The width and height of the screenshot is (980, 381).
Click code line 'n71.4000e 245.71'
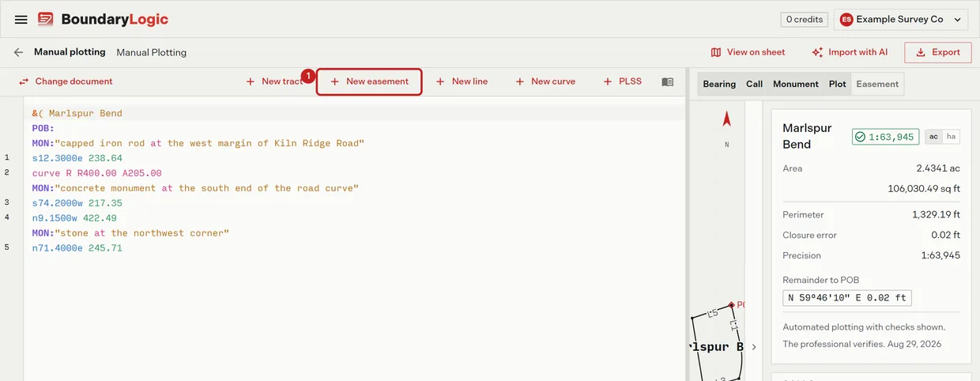tap(77, 248)
